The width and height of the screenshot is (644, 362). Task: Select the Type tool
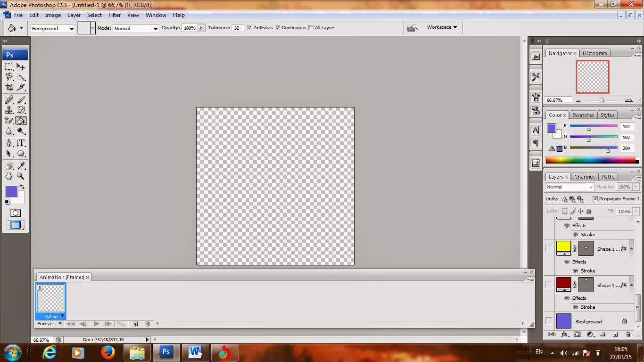coord(21,143)
